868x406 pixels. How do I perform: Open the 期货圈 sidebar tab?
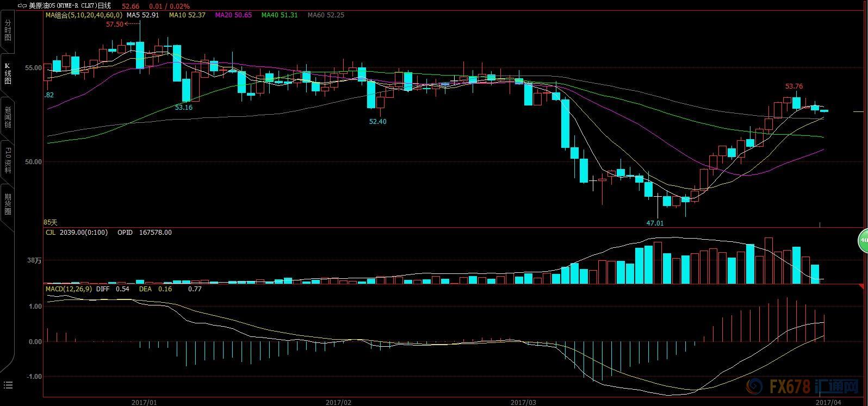(x=8, y=204)
